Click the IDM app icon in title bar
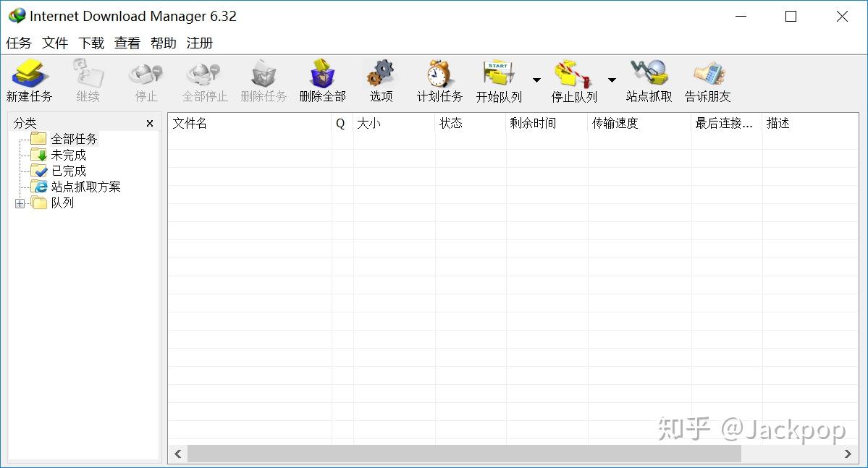Screen dimensions: 868x468 tap(17, 15)
